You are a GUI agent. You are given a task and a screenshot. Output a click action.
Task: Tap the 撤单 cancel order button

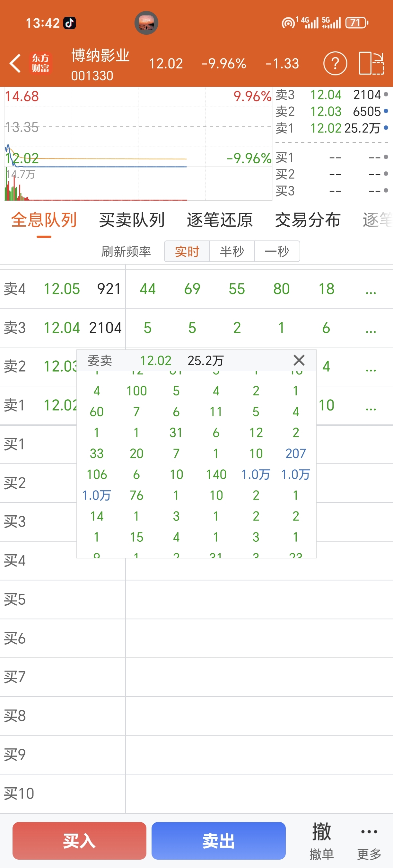click(321, 840)
